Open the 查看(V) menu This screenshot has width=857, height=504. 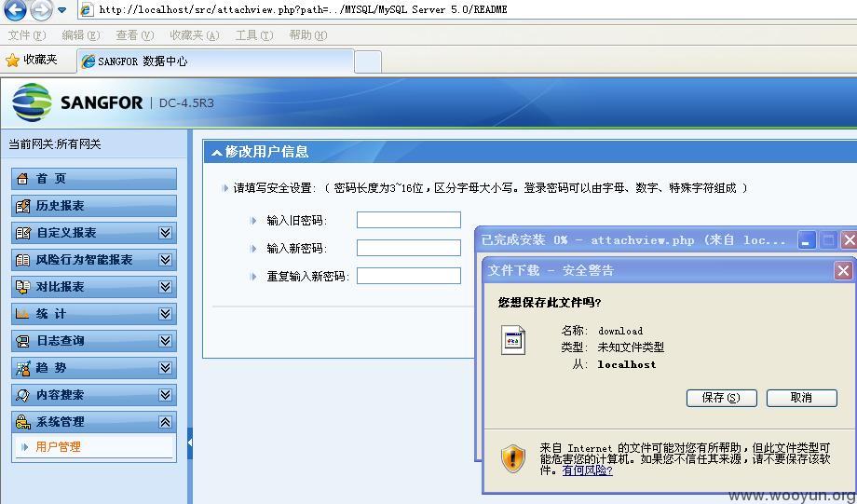point(134,35)
